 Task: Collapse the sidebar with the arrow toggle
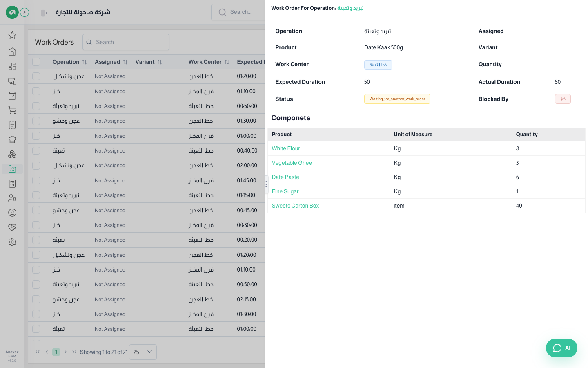(24, 12)
